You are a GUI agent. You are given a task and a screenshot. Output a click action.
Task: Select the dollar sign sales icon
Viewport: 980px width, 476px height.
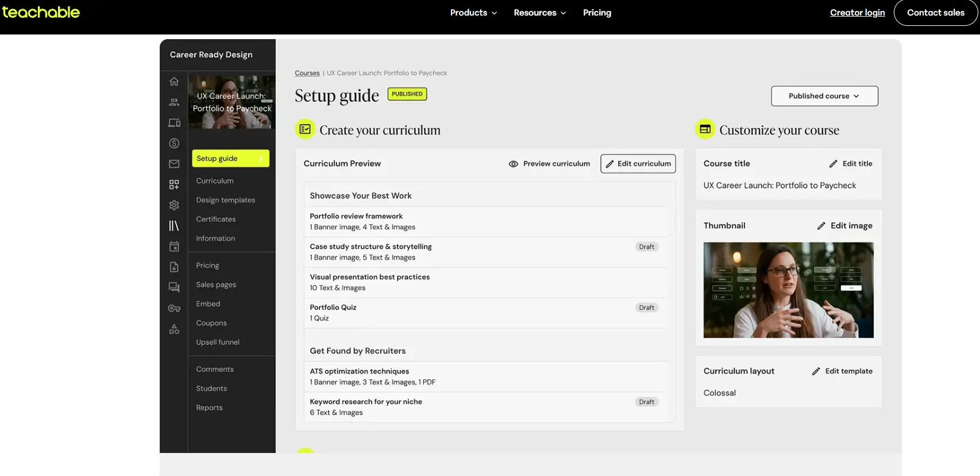tap(174, 144)
